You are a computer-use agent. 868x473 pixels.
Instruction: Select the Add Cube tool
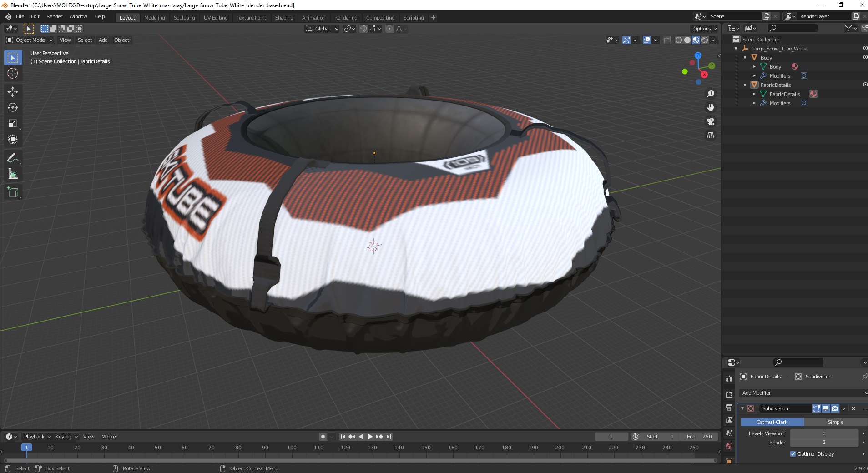coord(13,192)
